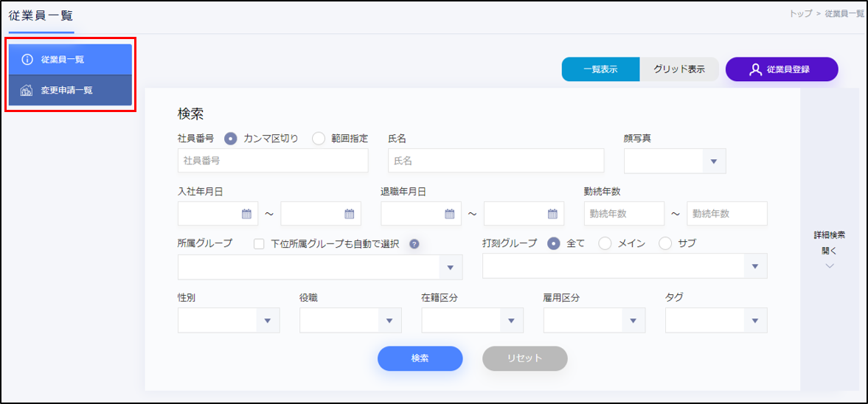868x404 pixels.
Task: Click the blue 検索 button
Action: point(420,358)
